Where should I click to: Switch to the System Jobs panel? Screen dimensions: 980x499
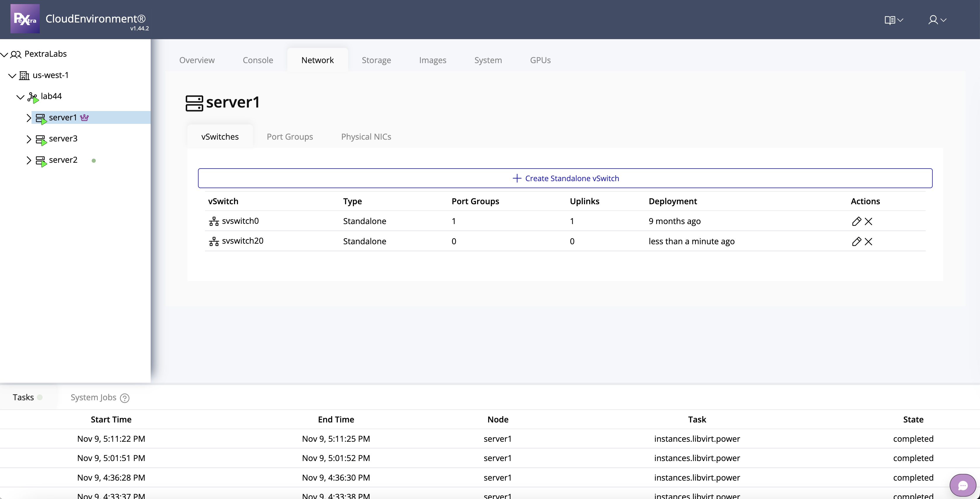93,397
